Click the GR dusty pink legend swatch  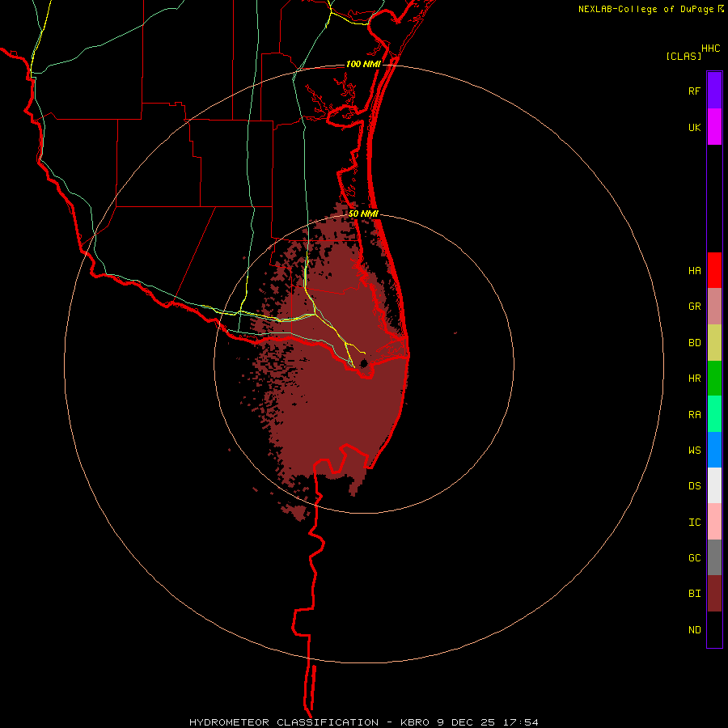coord(714,307)
